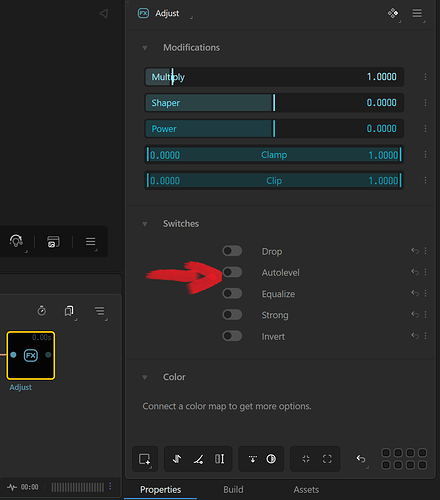Viewport: 440px width, 500px height.
Task: Click the text cursor column icon in bottom toolbar
Action: click(219, 459)
